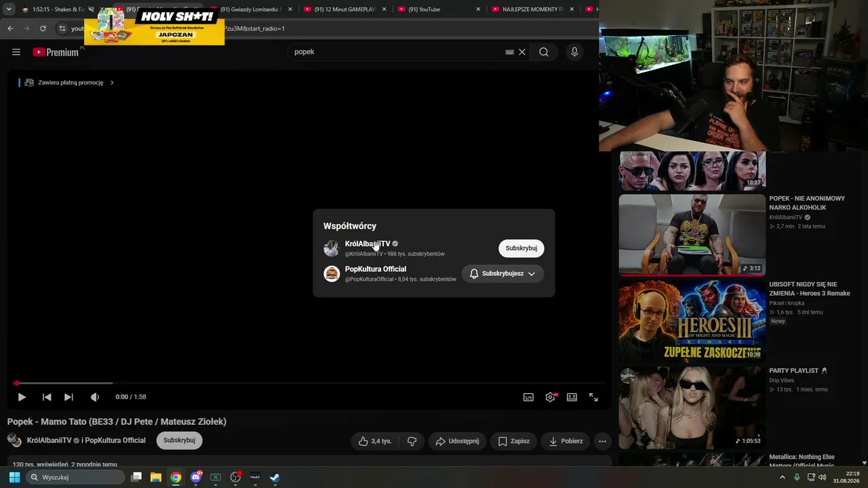Reload the page with the refresh icon
Image resolution: width=868 pixels, height=488 pixels.
click(43, 28)
